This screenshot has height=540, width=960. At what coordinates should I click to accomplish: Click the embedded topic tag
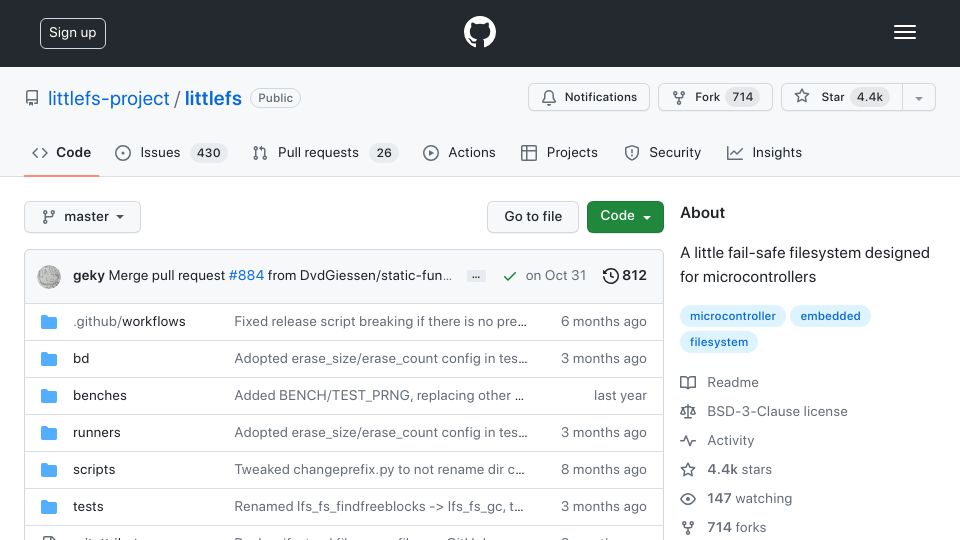tap(830, 316)
